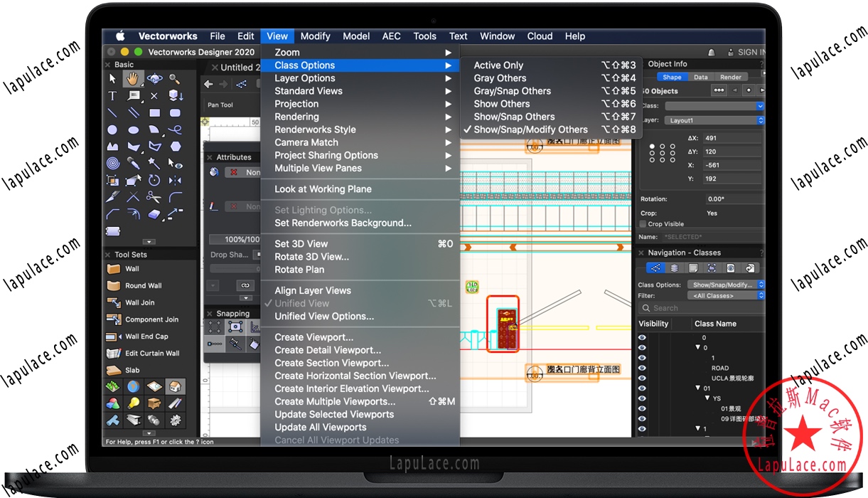Pick the Eraser tool
Viewport: 868px width, 498px height.
[154, 213]
